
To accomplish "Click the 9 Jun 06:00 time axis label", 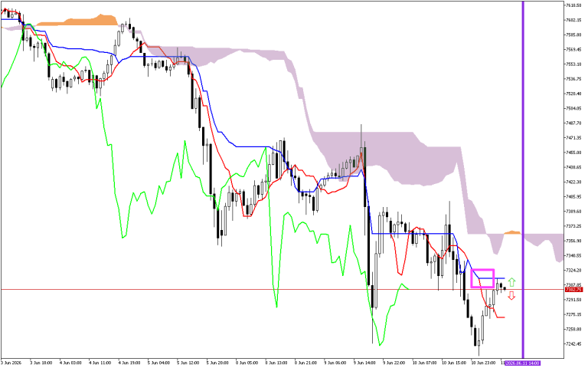I will (335, 363).
